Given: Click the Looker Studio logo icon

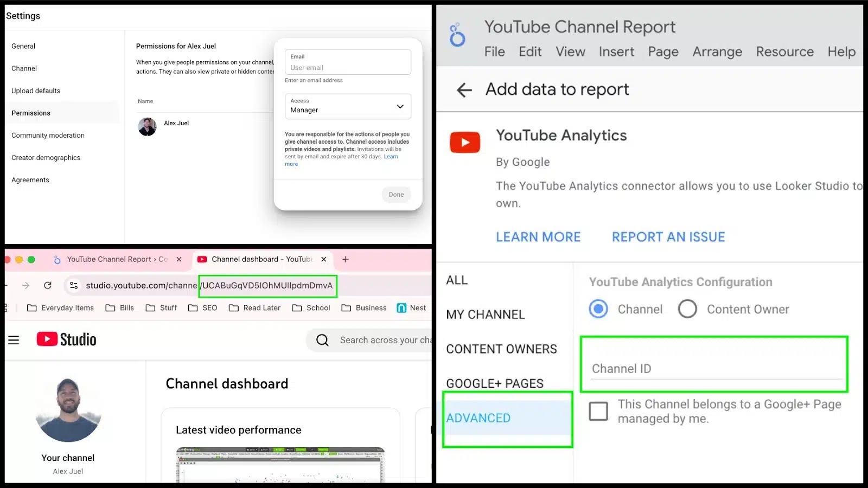Looking at the screenshot, I should pos(457,35).
